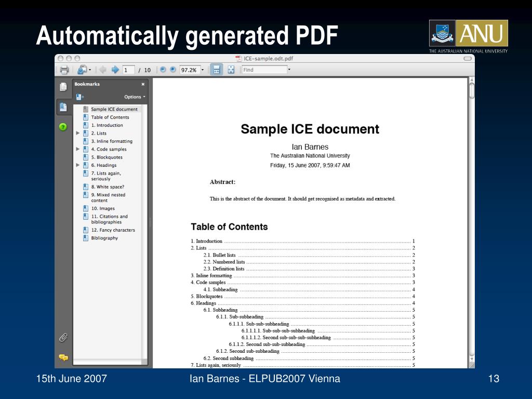Click the fit one full page icon

pyautogui.click(x=231, y=70)
